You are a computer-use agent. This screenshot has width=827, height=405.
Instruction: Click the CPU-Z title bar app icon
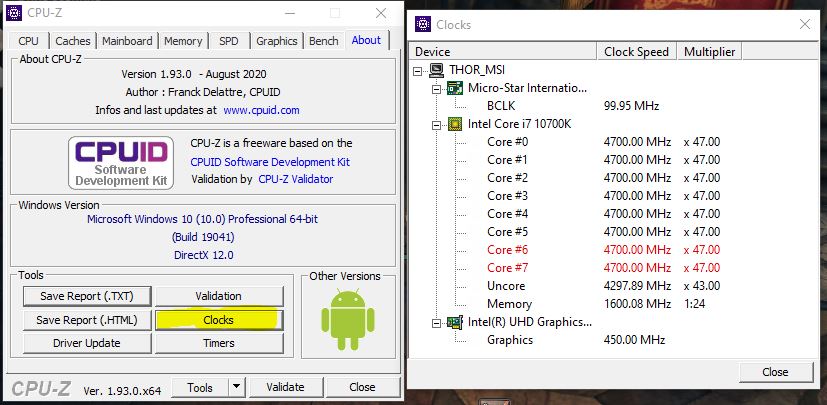[x=14, y=13]
